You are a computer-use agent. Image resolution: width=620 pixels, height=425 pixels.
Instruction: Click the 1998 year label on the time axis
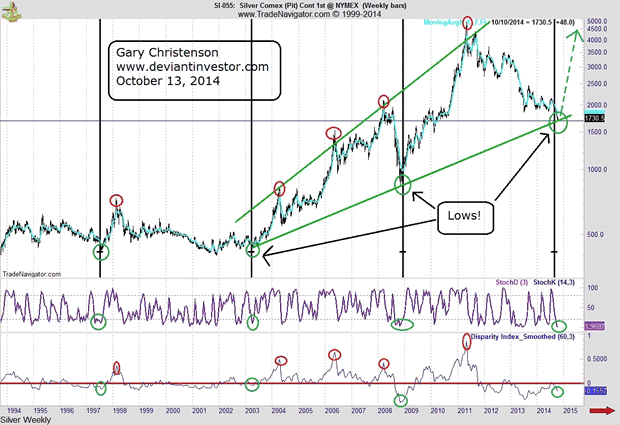point(120,411)
